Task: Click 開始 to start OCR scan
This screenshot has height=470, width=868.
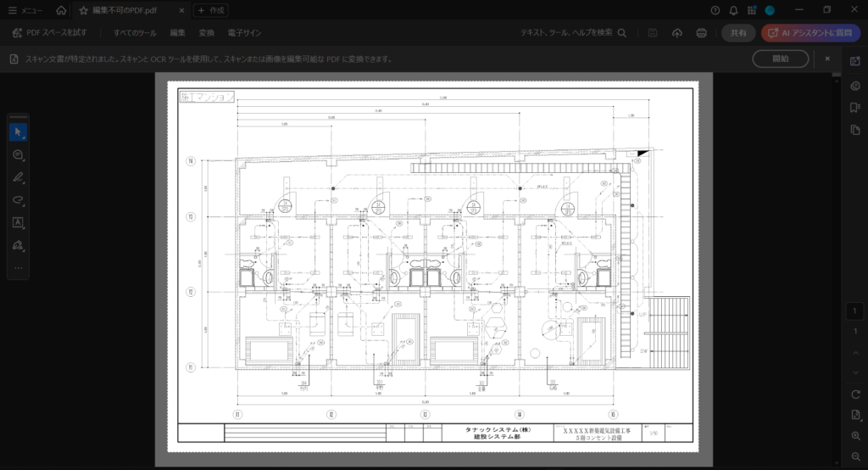Action: (x=781, y=59)
